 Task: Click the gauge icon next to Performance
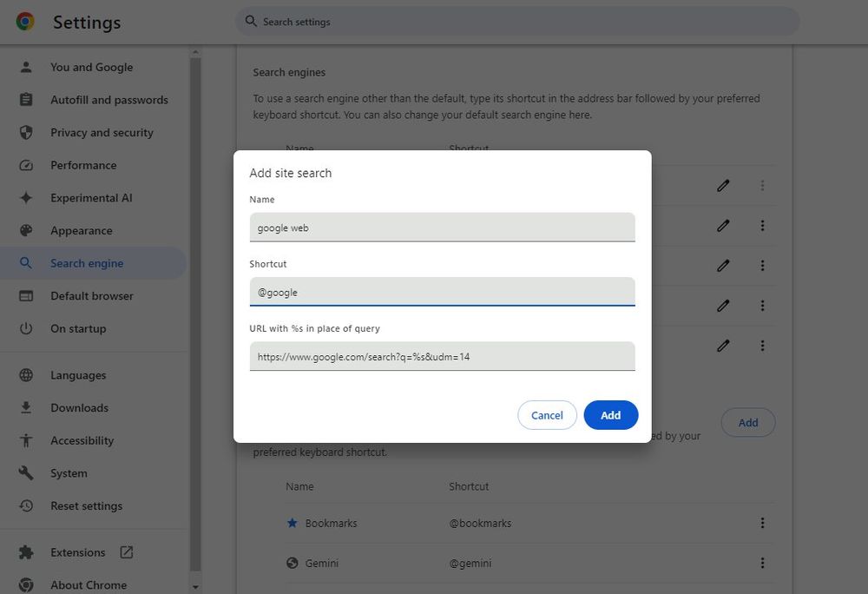coord(26,165)
